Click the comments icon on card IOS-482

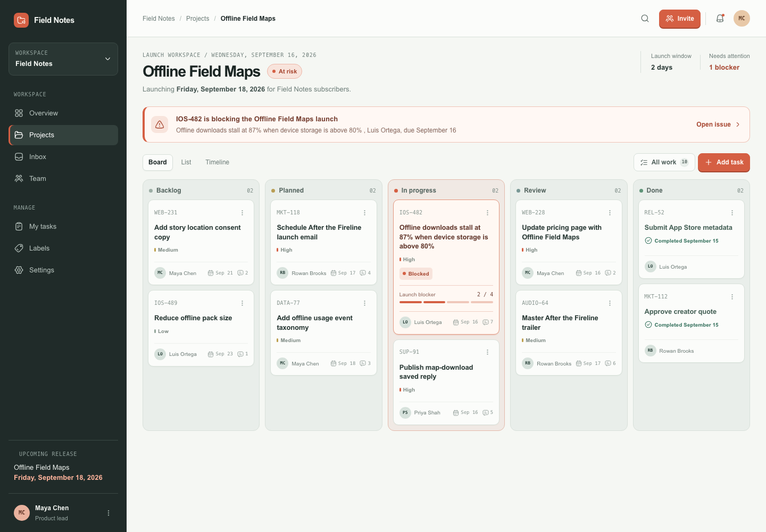[485, 322]
